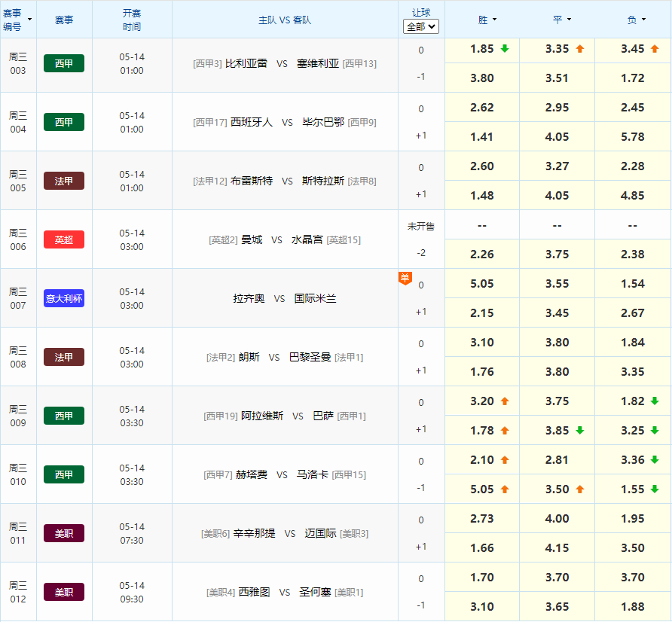Select 辛辛那提 draw odds 4.00
The width and height of the screenshot is (672, 622).
pyautogui.click(x=557, y=518)
